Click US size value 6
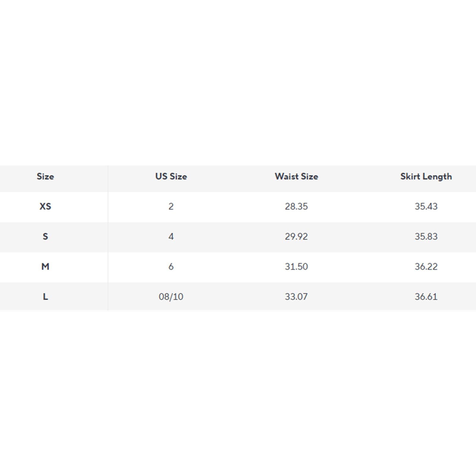The width and height of the screenshot is (476, 476). click(x=171, y=267)
